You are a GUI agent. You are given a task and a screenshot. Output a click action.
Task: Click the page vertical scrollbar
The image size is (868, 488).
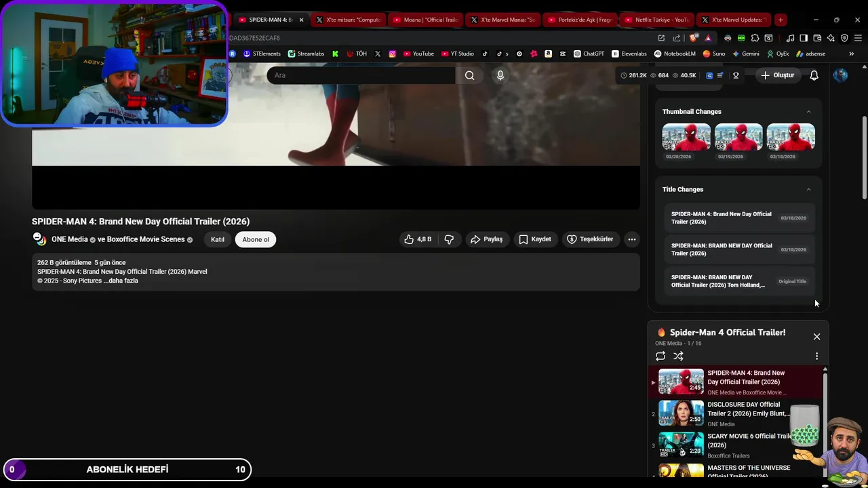point(864,157)
